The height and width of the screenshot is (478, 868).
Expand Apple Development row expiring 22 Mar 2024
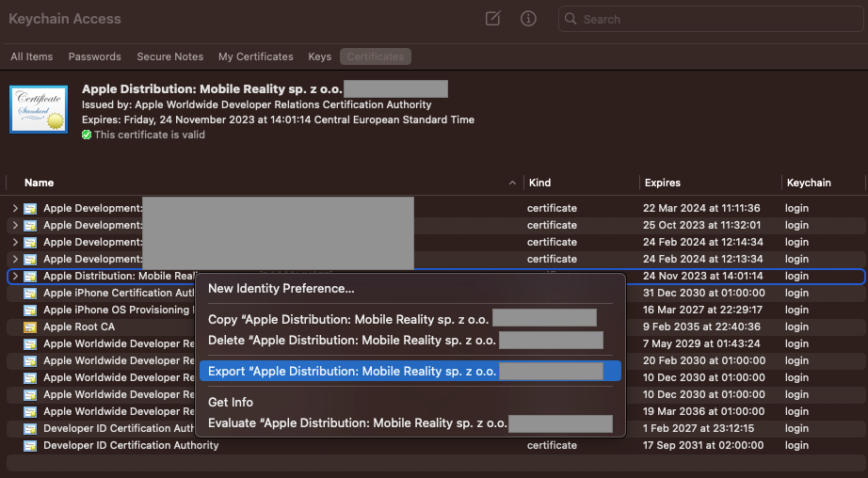(x=15, y=208)
